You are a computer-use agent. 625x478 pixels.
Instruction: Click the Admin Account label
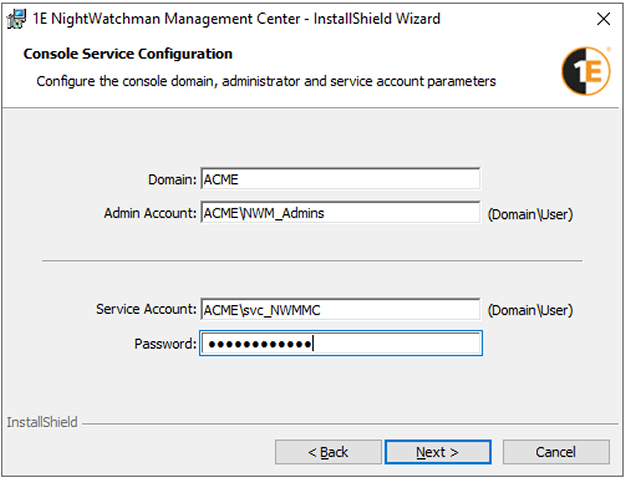[x=150, y=213]
